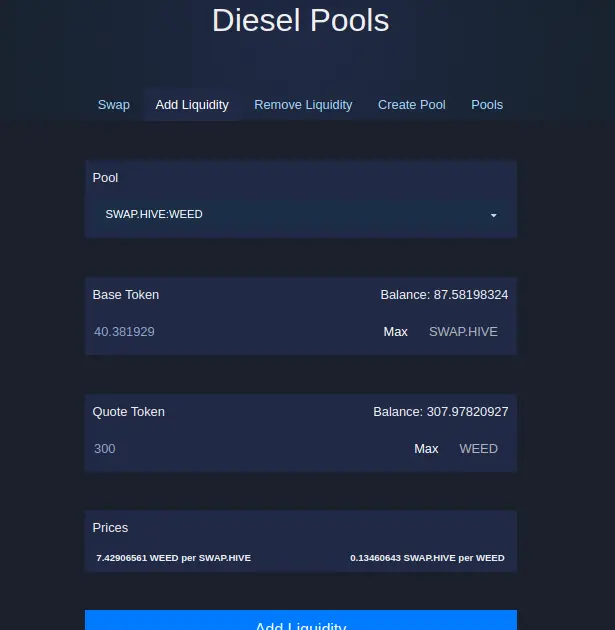Click the dropdown arrow in the Pool selector
Screen dimensions: 615x630
point(494,215)
